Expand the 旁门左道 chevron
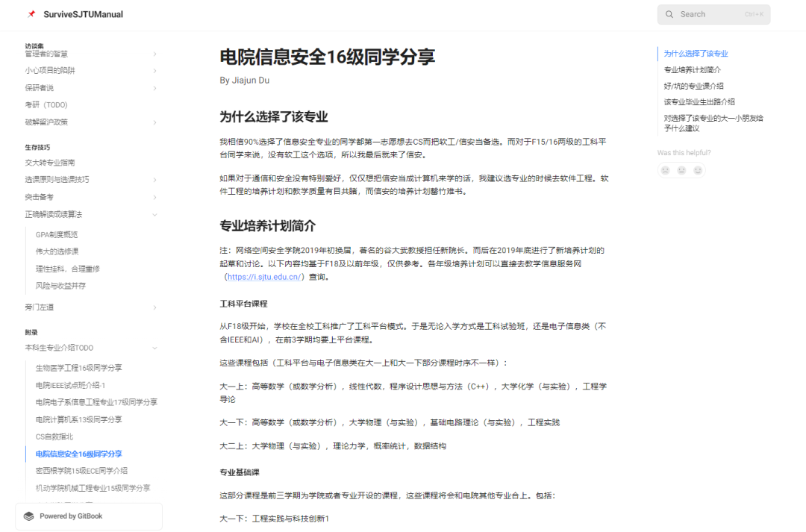This screenshot has width=806, height=532. (x=154, y=307)
